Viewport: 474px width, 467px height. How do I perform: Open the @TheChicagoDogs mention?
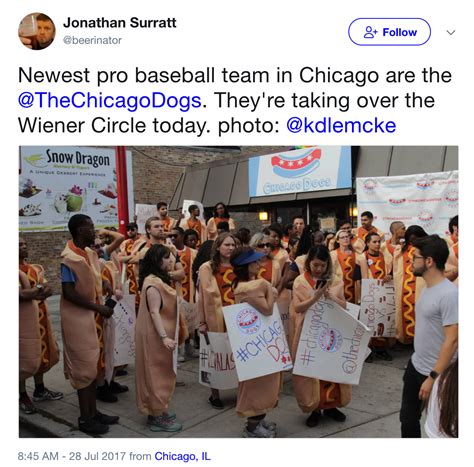[x=109, y=100]
